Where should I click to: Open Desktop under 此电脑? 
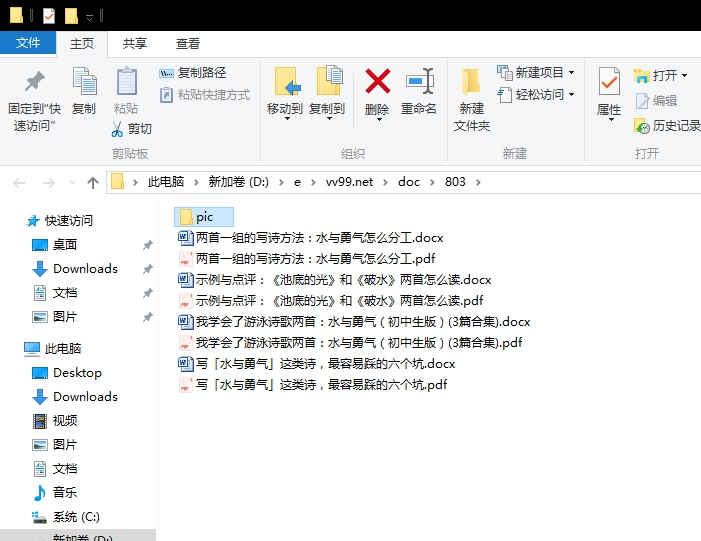67,373
